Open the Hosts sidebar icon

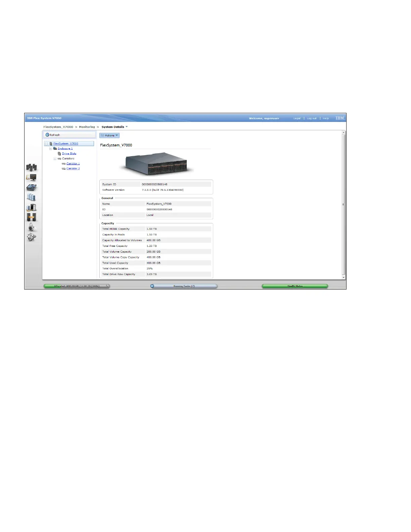click(x=32, y=208)
